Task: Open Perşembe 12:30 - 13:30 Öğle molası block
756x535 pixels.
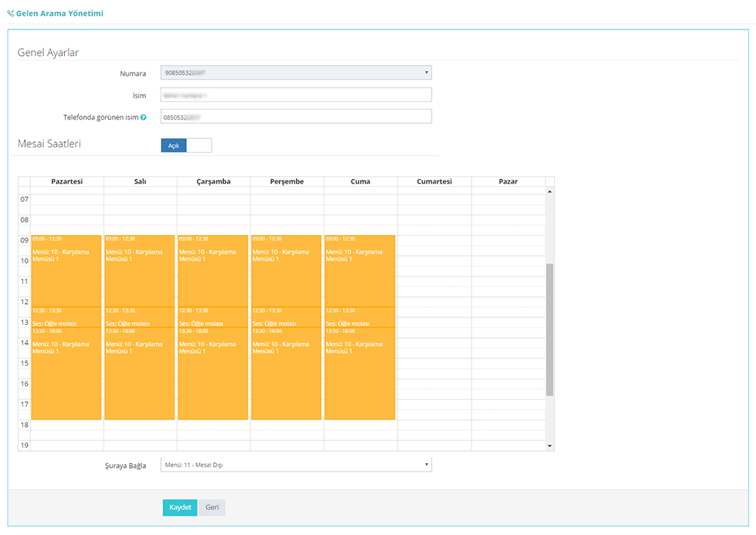Action: [287, 317]
